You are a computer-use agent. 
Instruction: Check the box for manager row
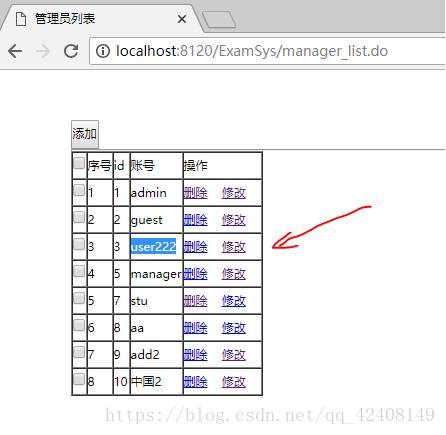79,271
